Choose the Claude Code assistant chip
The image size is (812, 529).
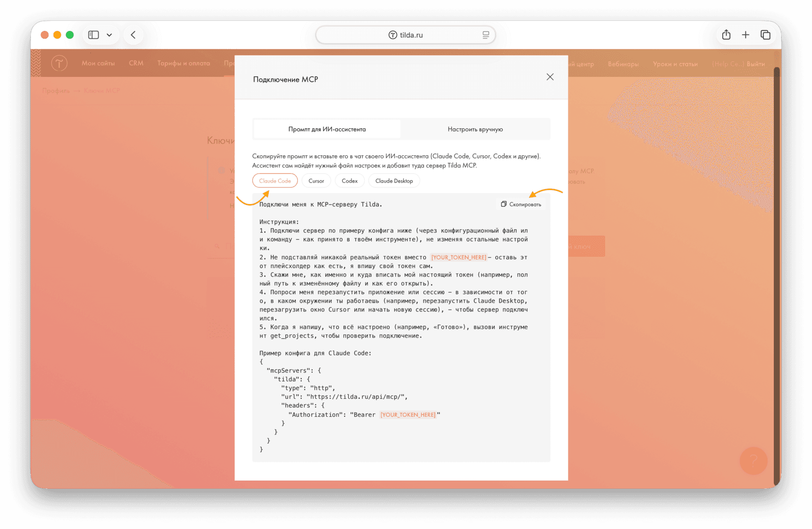275,181
